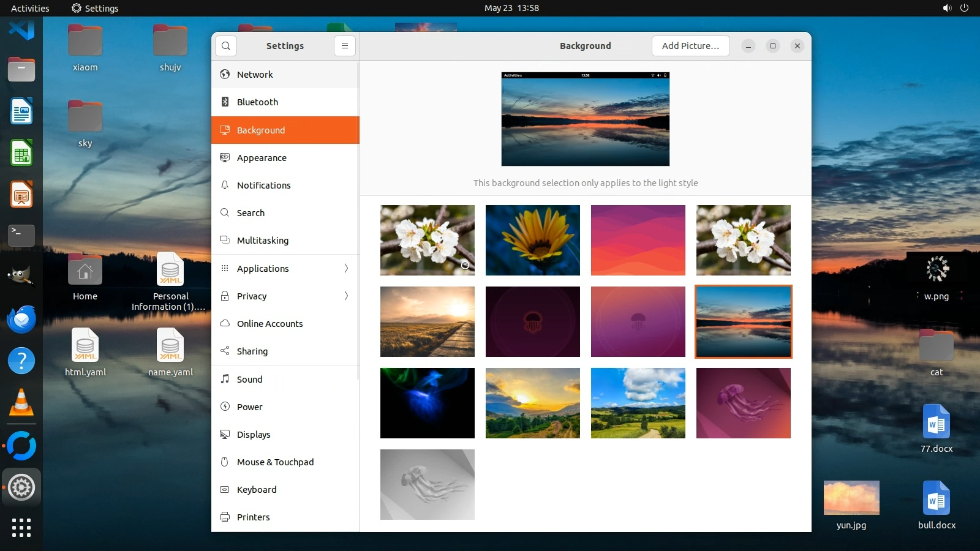Pick the pink-orange gradient waves wallpaper
This screenshot has width=980, height=551.
pyautogui.click(x=638, y=240)
